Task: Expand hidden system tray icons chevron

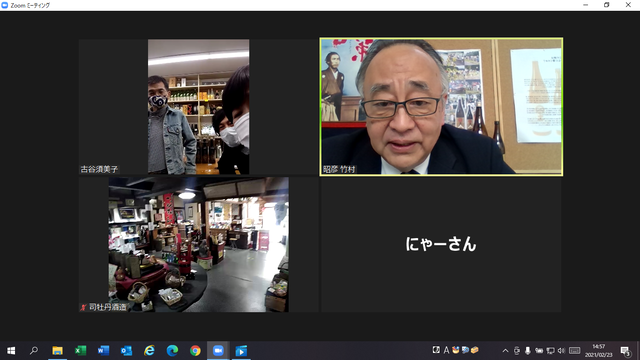Action: pyautogui.click(x=505, y=351)
